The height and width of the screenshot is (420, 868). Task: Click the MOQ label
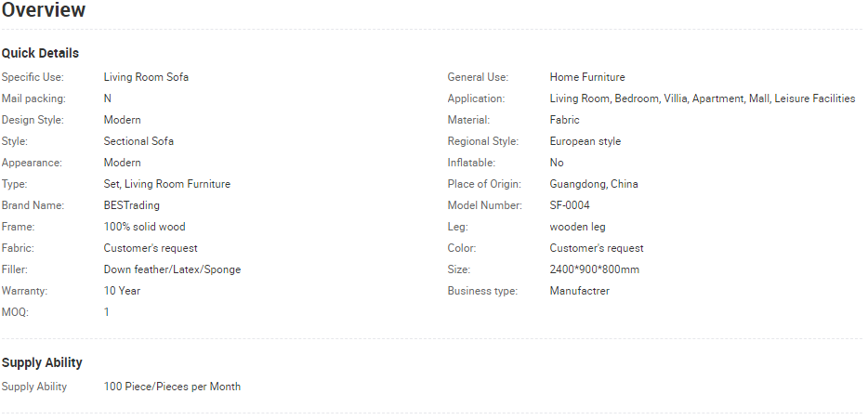click(15, 312)
